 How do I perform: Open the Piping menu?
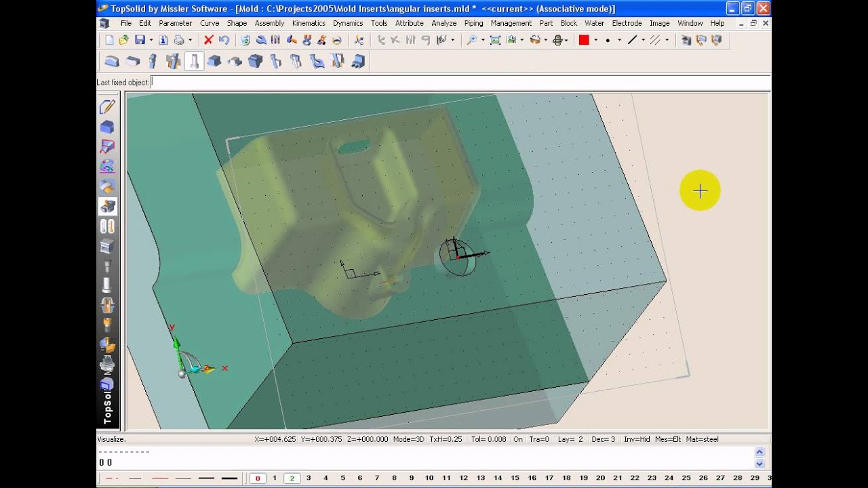473,23
